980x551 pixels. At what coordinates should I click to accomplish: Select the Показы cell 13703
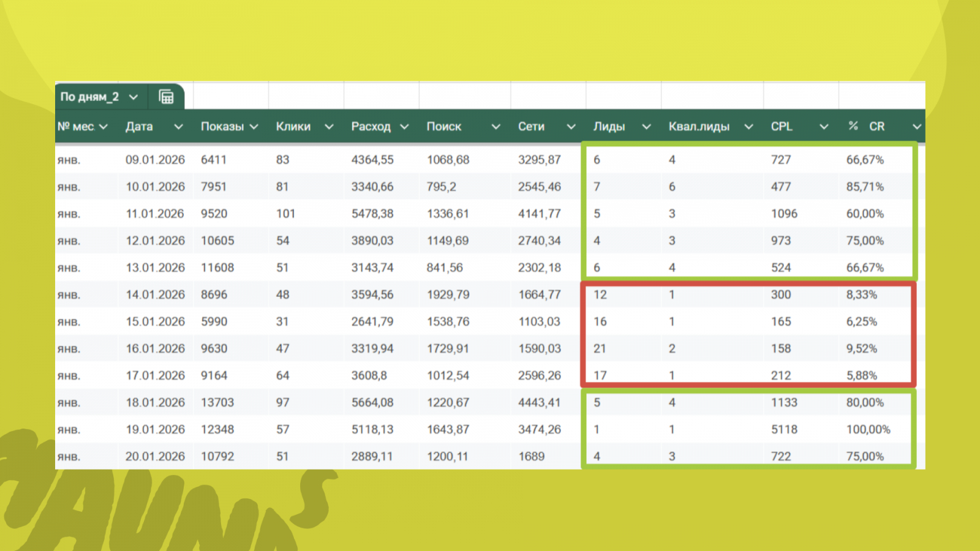point(217,402)
